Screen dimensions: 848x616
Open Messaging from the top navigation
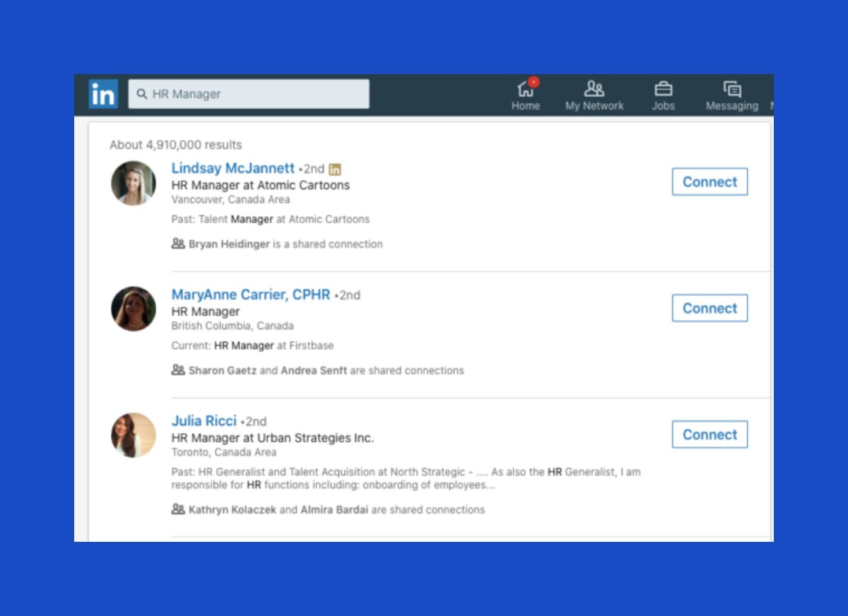pos(732,95)
